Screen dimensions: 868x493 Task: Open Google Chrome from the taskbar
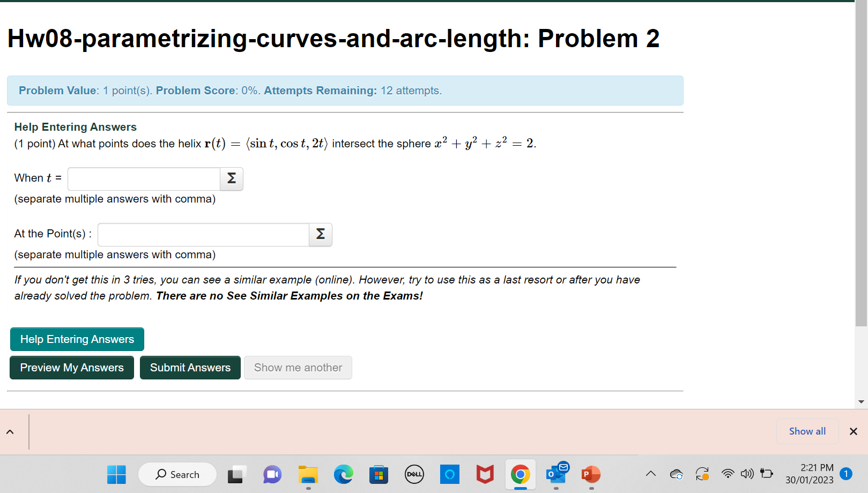point(520,474)
